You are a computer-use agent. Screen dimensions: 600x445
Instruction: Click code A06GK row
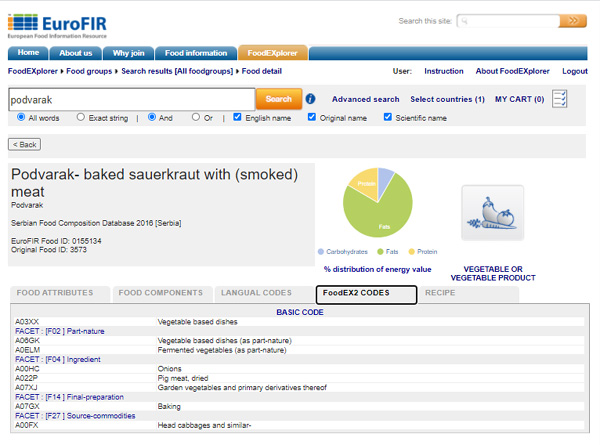click(x=299, y=341)
